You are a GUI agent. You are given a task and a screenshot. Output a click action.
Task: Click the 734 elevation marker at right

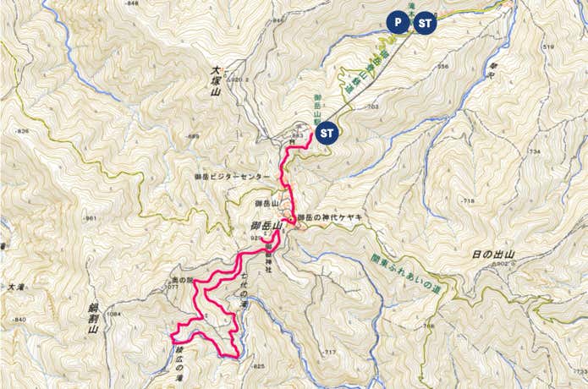point(534,151)
